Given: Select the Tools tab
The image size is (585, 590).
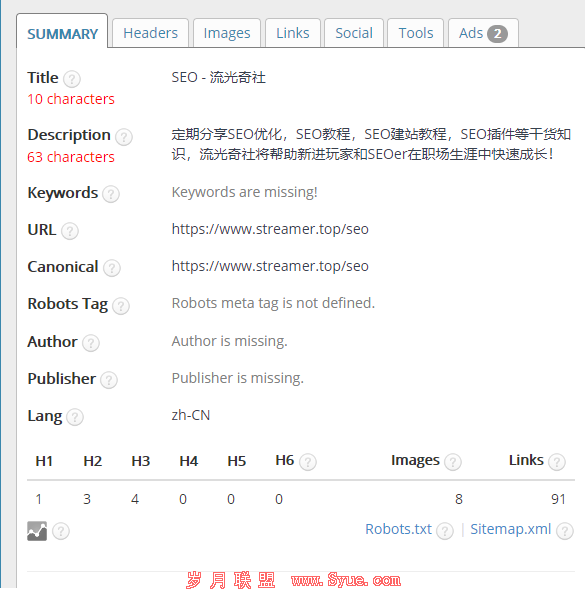Looking at the screenshot, I should tap(416, 33).
